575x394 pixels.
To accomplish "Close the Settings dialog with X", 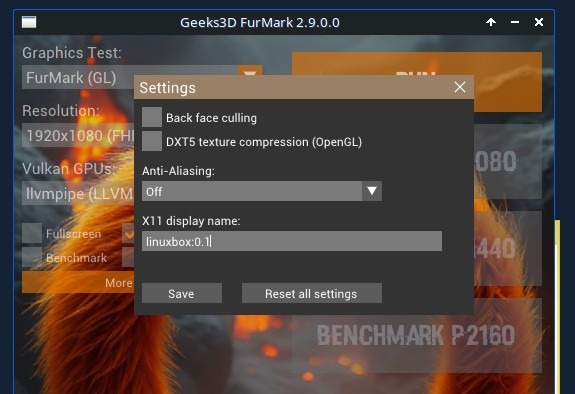I will pyautogui.click(x=459, y=87).
